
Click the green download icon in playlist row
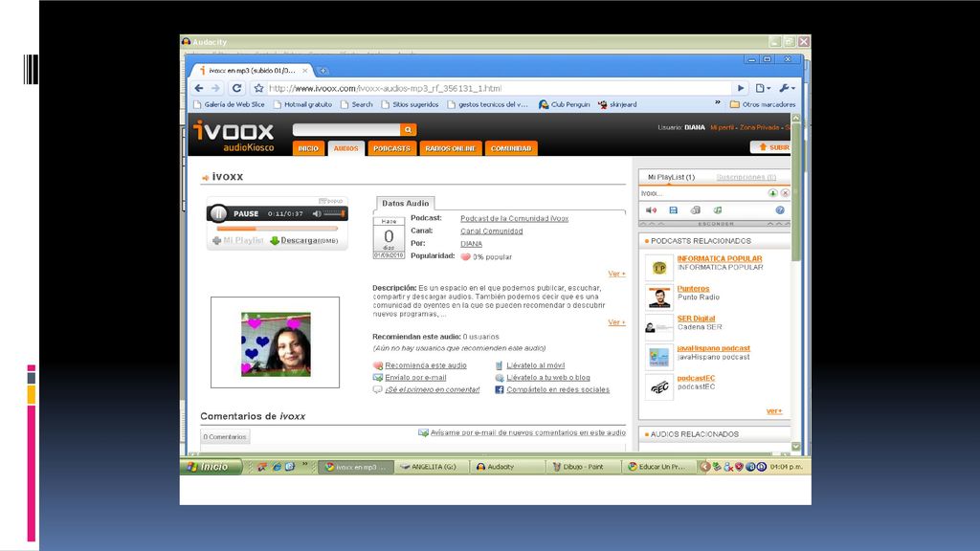773,193
